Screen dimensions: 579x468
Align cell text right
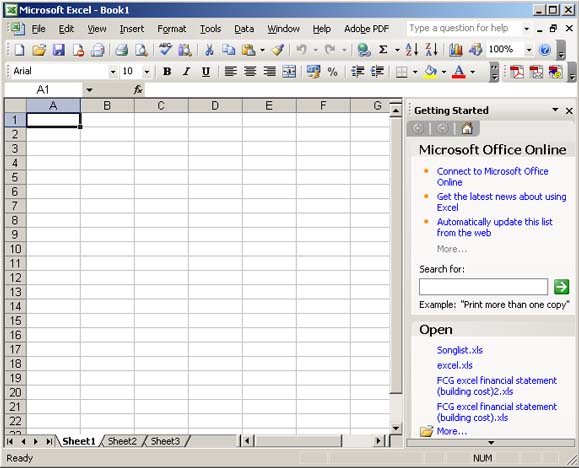[270, 71]
